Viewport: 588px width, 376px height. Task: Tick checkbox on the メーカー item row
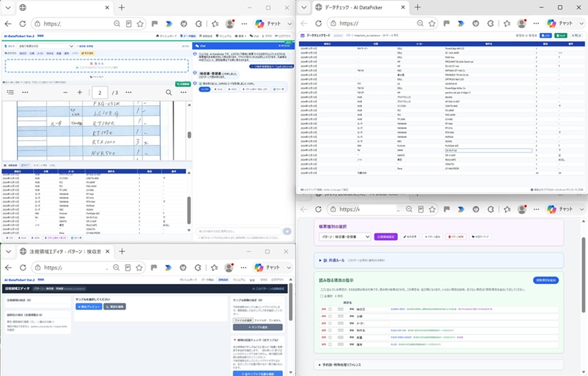coord(330,323)
